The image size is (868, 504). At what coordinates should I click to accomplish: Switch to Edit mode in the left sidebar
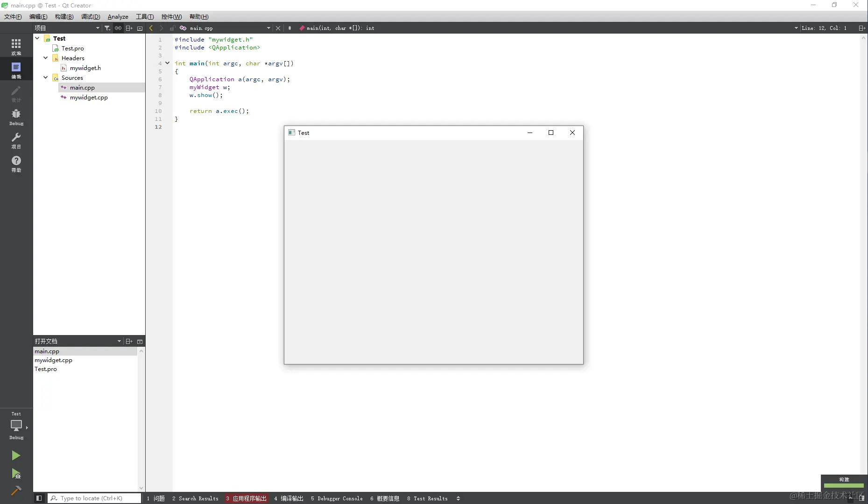(x=16, y=70)
